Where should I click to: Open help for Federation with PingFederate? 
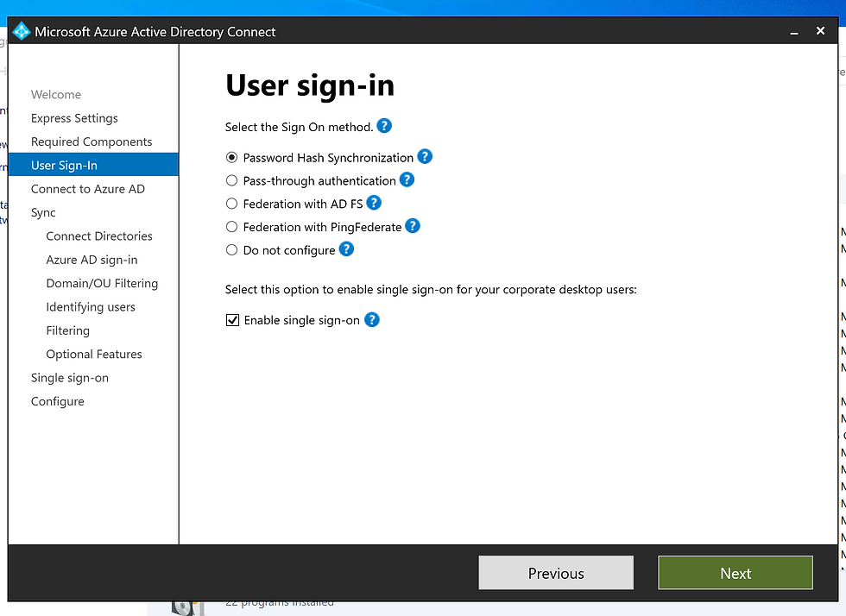tap(413, 226)
